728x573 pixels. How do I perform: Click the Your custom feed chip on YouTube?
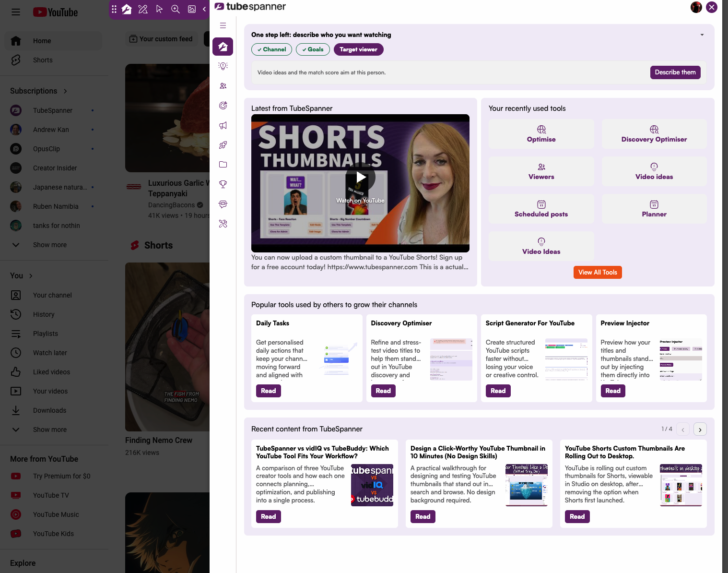click(x=161, y=39)
